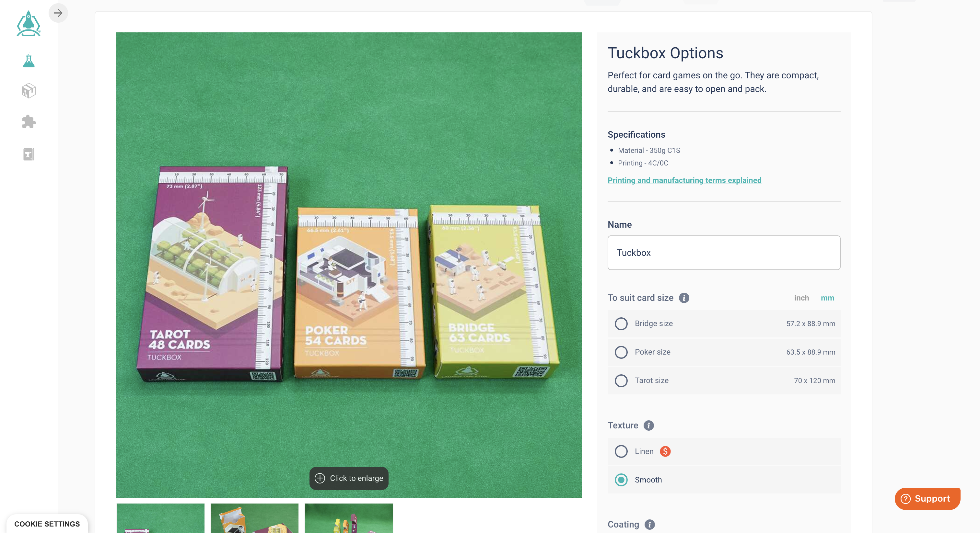The image size is (980, 533).
Task: Switch units to inch
Action: pos(801,298)
